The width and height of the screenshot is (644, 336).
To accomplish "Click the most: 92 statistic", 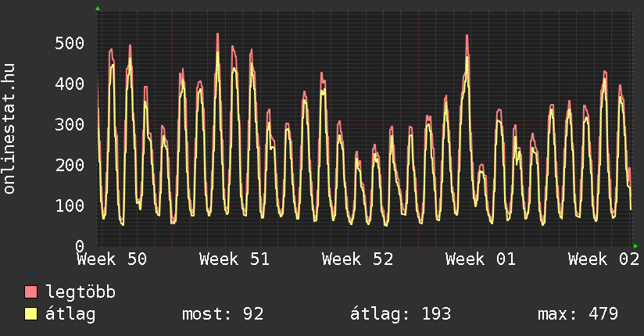I will [x=223, y=314].
